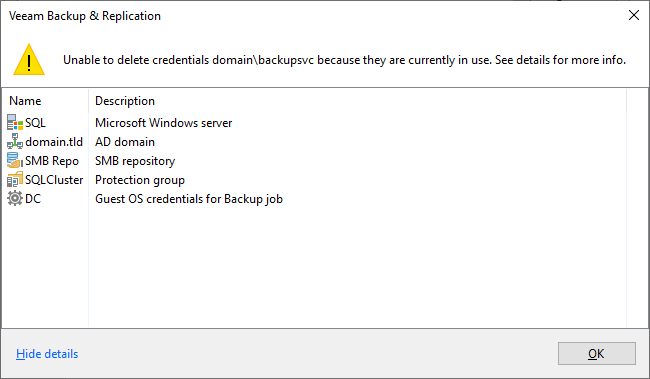Click 'Microsoft Windows server' description cell

163,123
